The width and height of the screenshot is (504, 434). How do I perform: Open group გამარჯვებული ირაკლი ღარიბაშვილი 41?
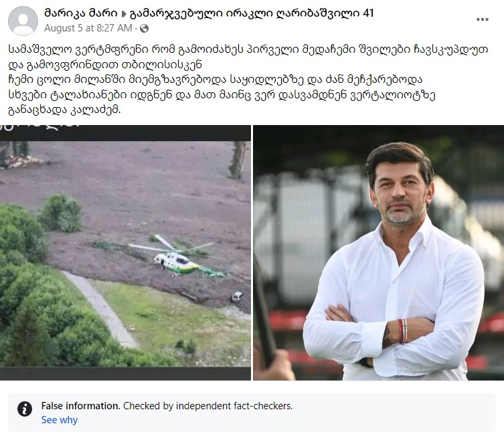point(252,13)
